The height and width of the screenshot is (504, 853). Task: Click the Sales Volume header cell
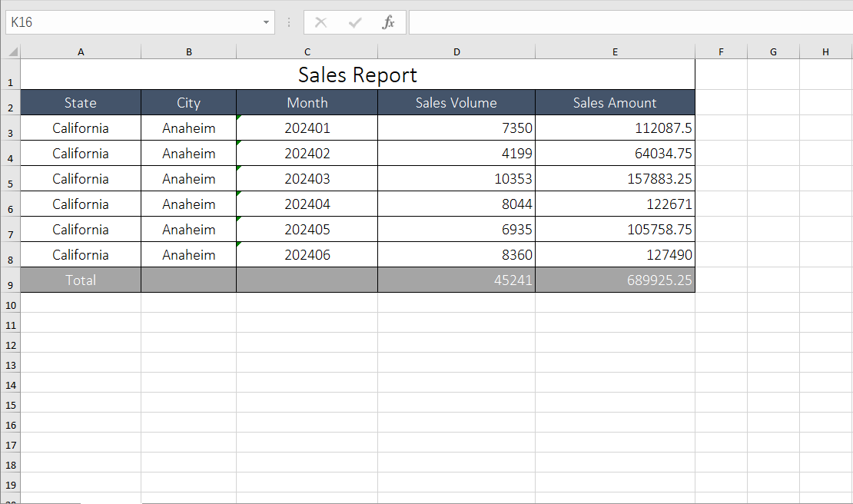click(456, 103)
